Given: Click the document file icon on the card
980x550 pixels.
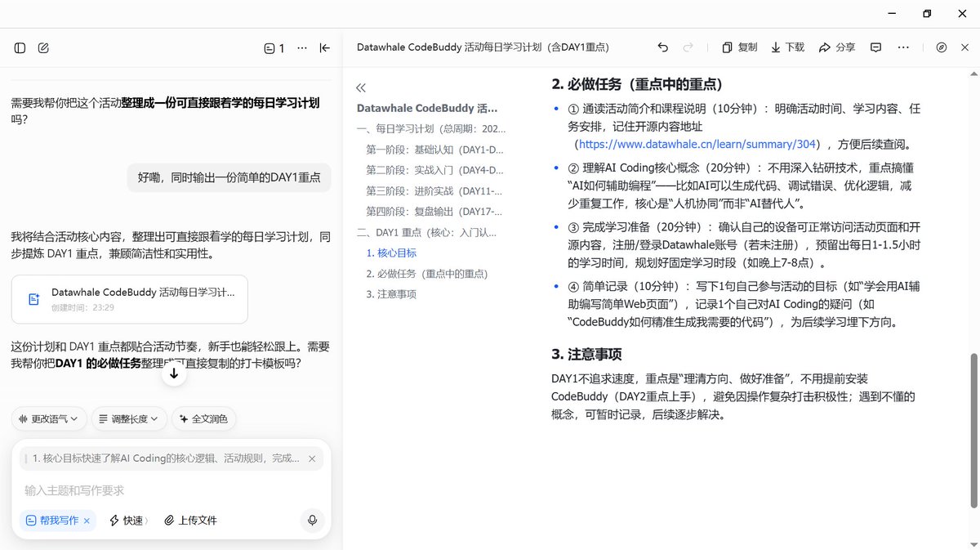Looking at the screenshot, I should tap(34, 299).
